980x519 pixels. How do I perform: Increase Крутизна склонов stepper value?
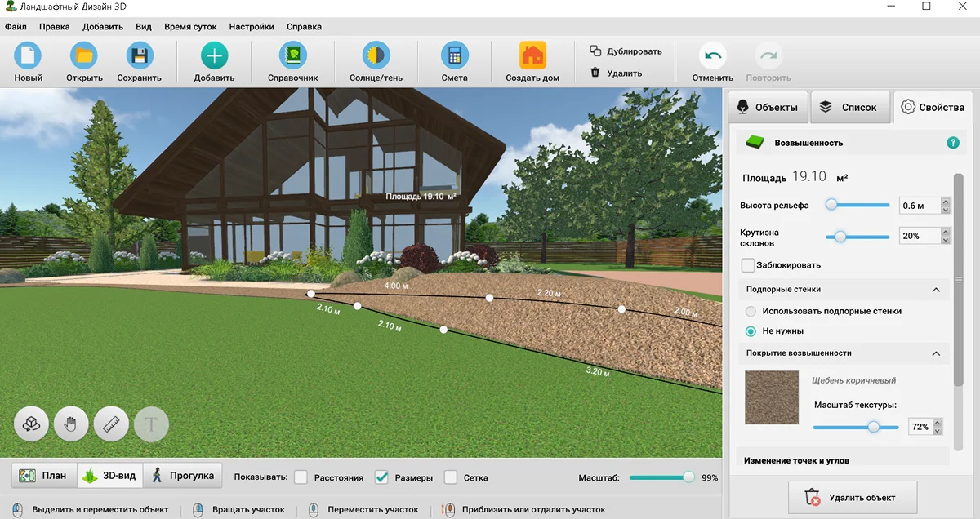(946, 232)
